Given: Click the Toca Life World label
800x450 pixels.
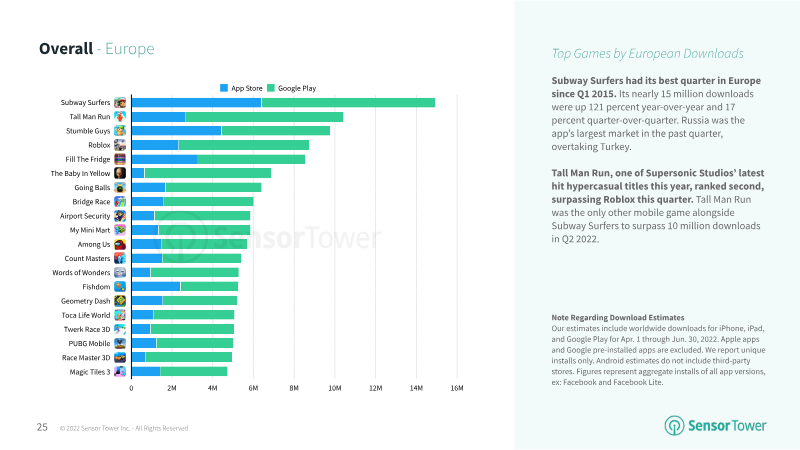Looking at the screenshot, I should pyautogui.click(x=84, y=314).
